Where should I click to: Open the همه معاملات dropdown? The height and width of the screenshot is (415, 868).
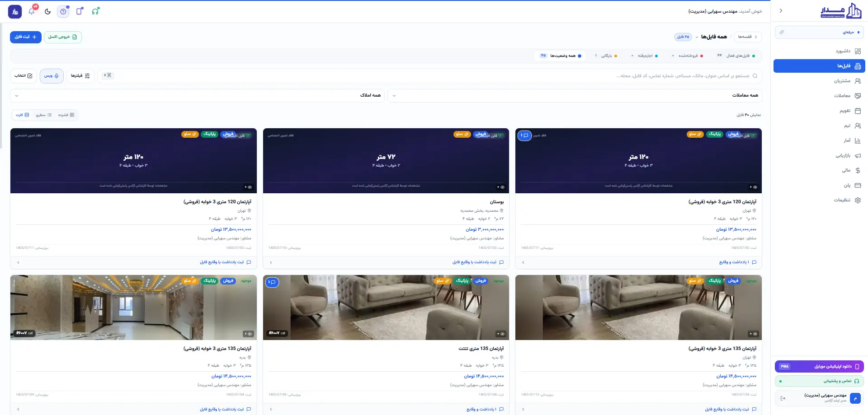(x=575, y=95)
